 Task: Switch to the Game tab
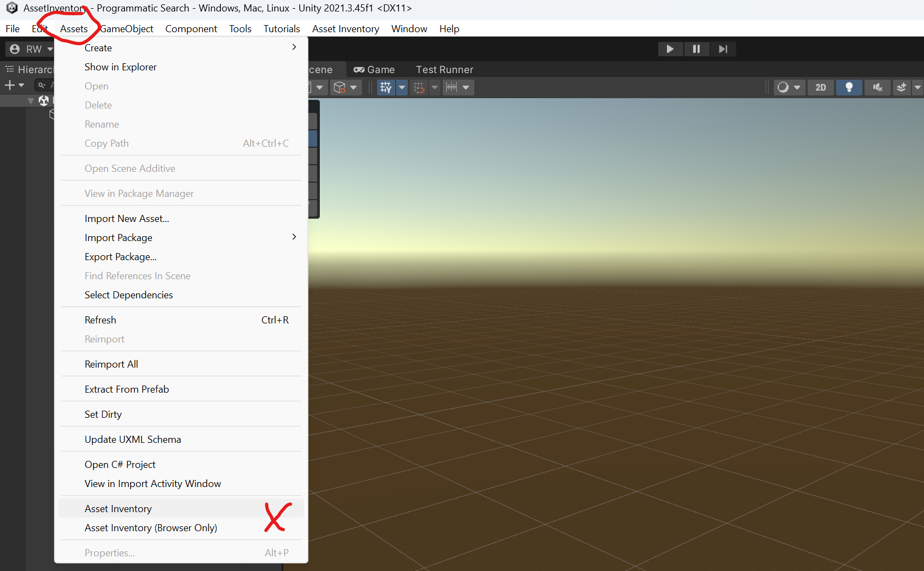(x=374, y=70)
